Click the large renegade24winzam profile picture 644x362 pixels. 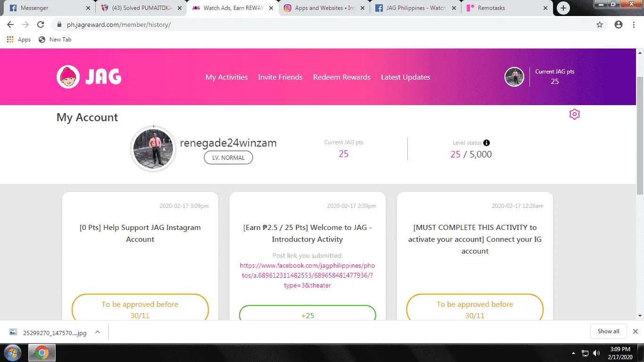[x=153, y=149]
